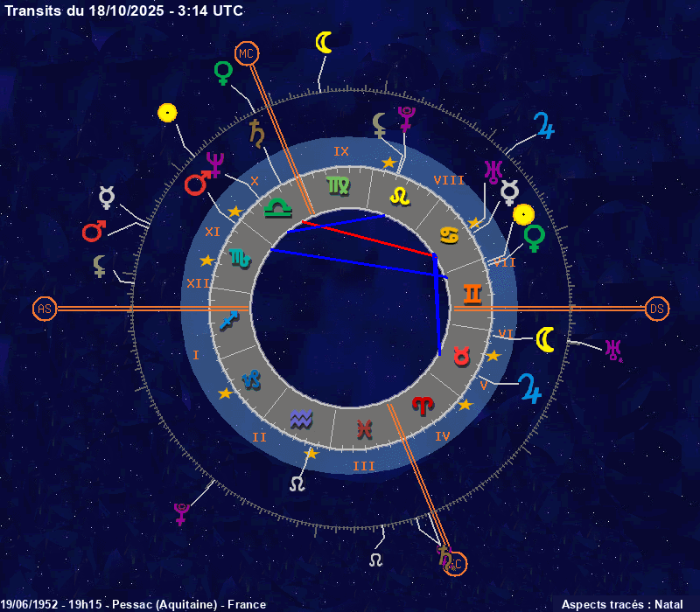Click the house IX label
The width and height of the screenshot is (700, 612).
[x=341, y=151]
